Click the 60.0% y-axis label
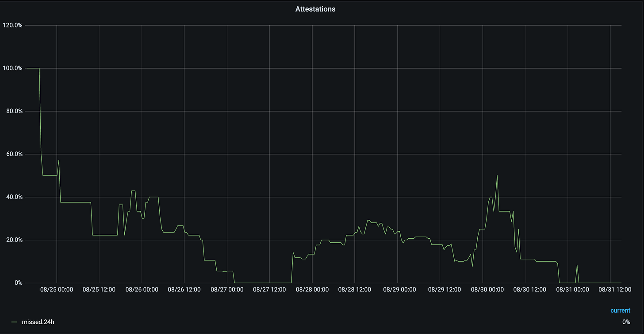This screenshot has height=334, width=644. click(13, 154)
